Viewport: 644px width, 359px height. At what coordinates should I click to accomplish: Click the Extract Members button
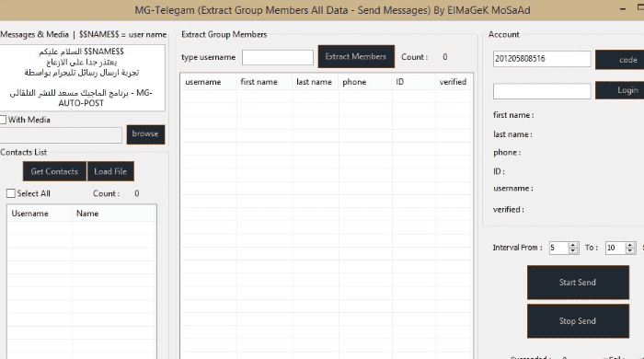click(356, 57)
